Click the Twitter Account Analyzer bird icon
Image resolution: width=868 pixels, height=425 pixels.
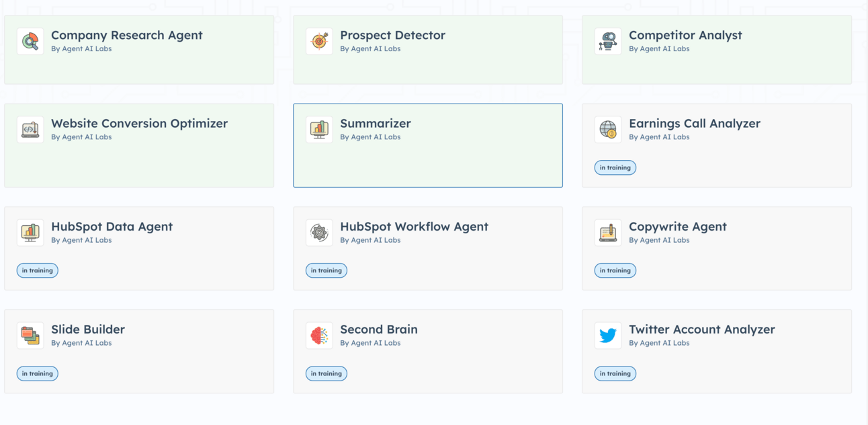click(608, 336)
